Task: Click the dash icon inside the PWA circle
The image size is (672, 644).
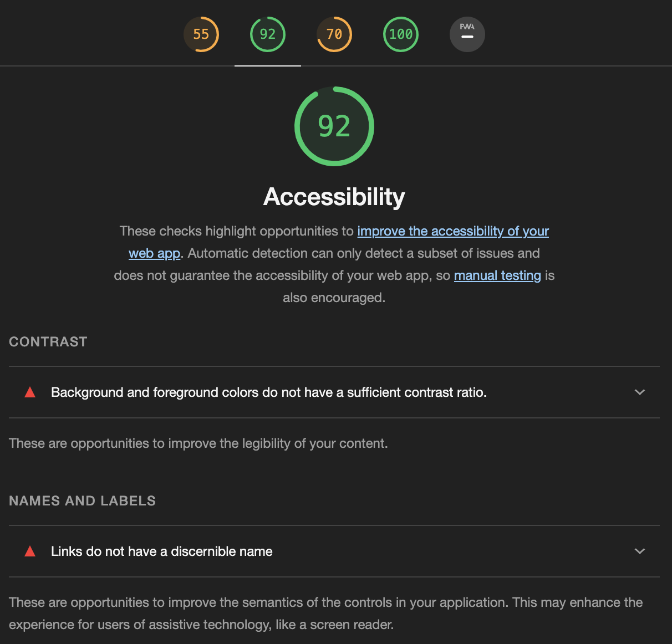Action: tap(467, 37)
